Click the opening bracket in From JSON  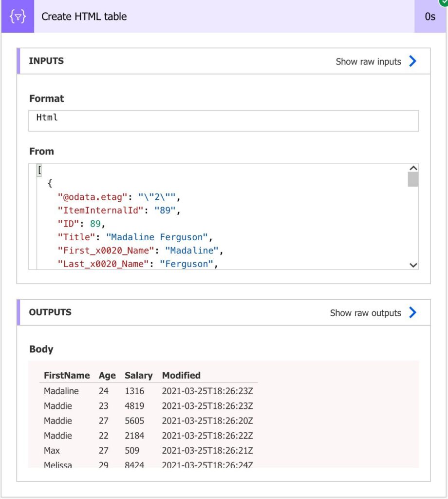coord(39,170)
